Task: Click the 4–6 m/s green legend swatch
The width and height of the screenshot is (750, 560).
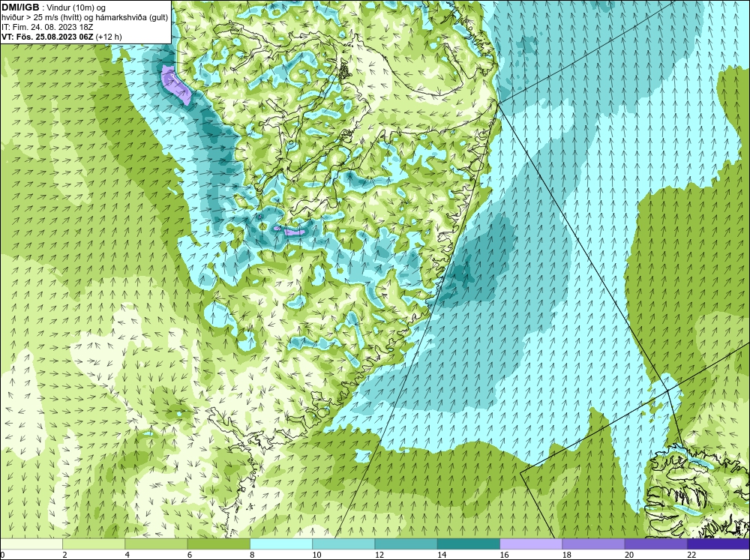Action: coord(156,544)
